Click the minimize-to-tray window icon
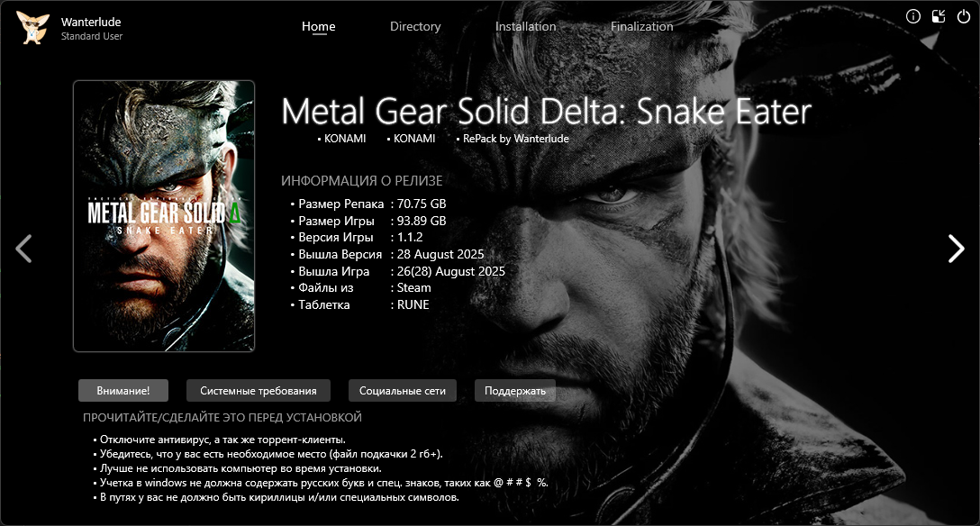Screen dimensions: 980x526 coord(939,17)
